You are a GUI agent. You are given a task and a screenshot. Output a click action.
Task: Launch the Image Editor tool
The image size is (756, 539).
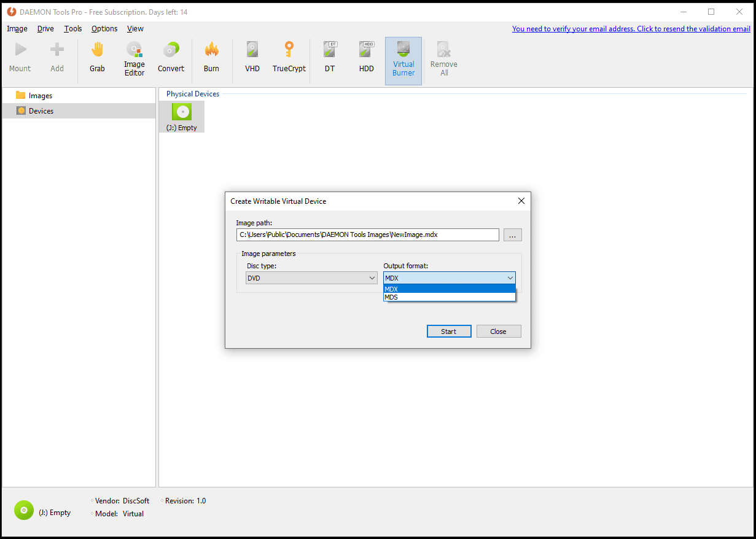(134, 60)
